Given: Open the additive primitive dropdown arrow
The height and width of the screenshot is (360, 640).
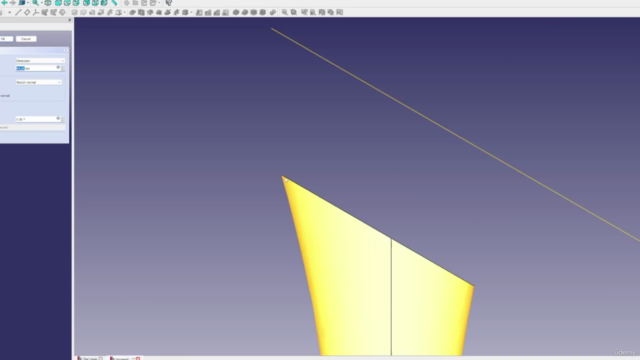Looking at the screenshot, I should [124, 13].
